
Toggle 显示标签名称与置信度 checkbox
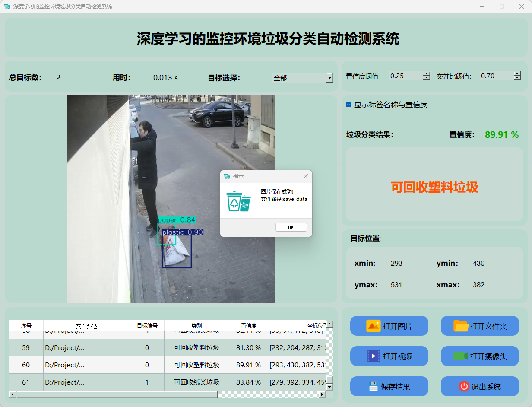[x=349, y=105]
